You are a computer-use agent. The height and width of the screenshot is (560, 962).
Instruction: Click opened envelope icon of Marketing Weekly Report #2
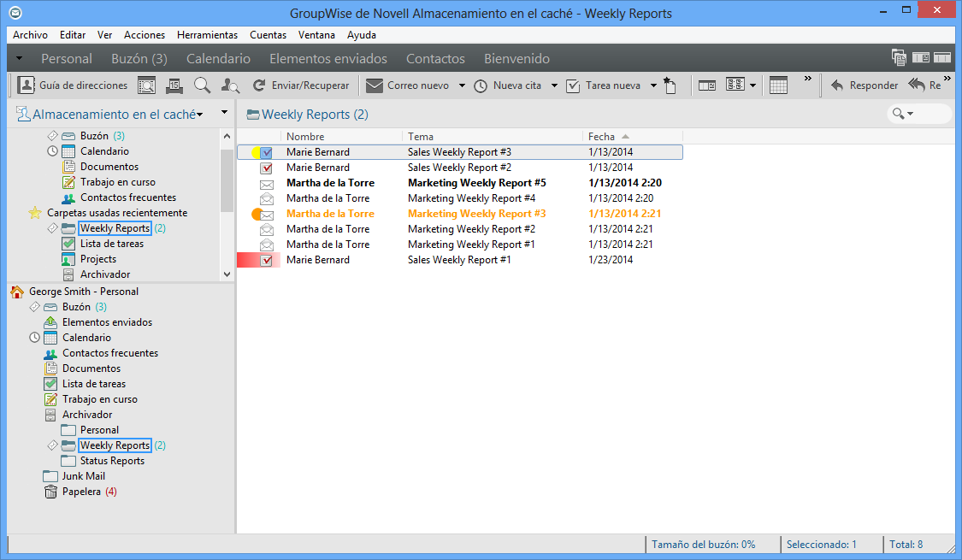coord(266,229)
